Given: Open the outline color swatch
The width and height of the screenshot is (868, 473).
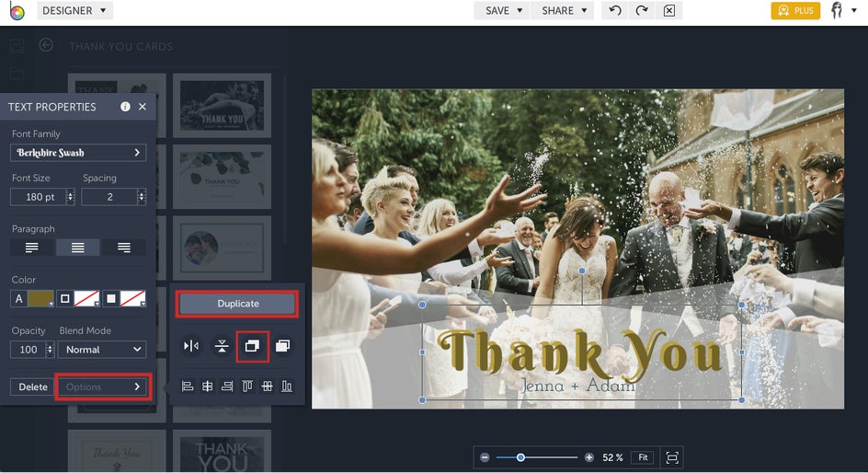Looking at the screenshot, I should coord(78,298).
